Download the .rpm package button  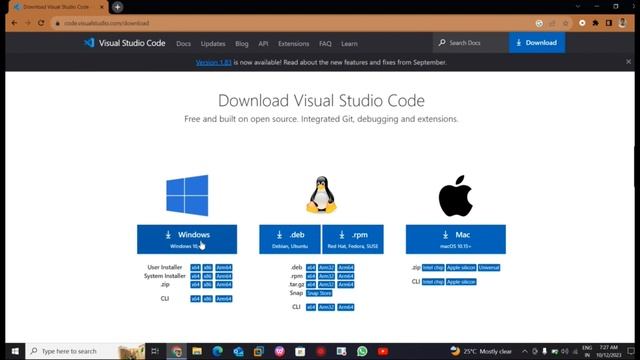[353, 239]
